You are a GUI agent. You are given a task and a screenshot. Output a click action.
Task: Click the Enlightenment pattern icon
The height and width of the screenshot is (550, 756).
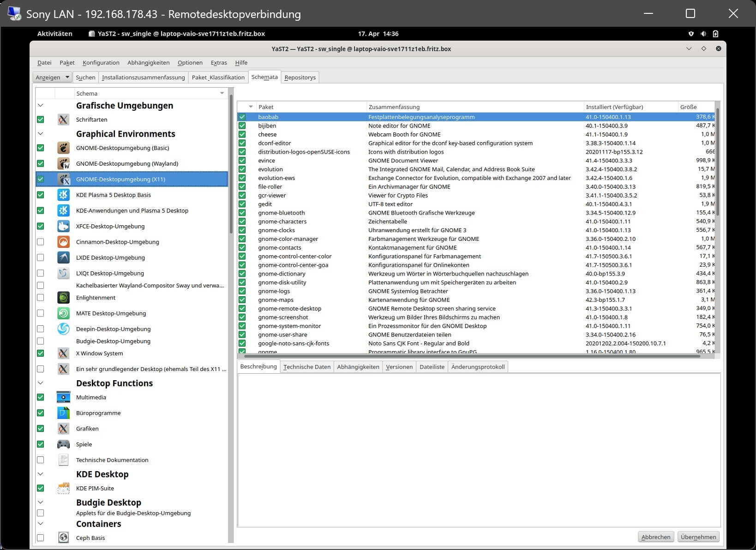[63, 298]
